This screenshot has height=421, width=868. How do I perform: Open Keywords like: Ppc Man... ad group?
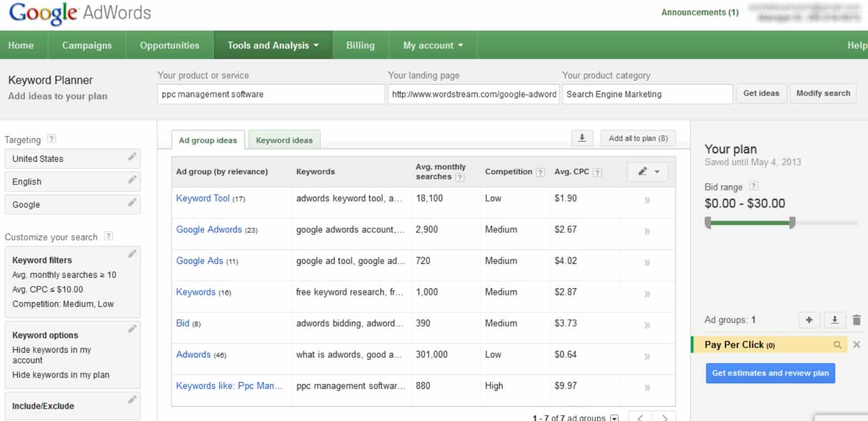coord(229,385)
